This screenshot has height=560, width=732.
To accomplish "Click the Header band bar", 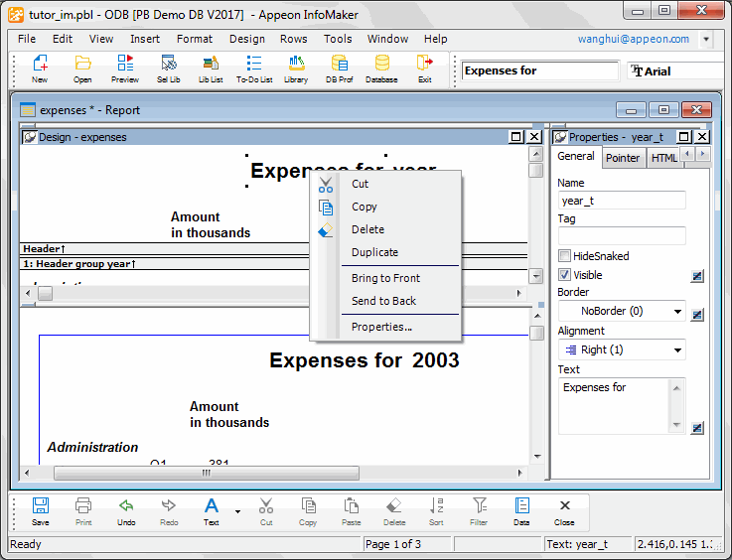I will (166, 249).
